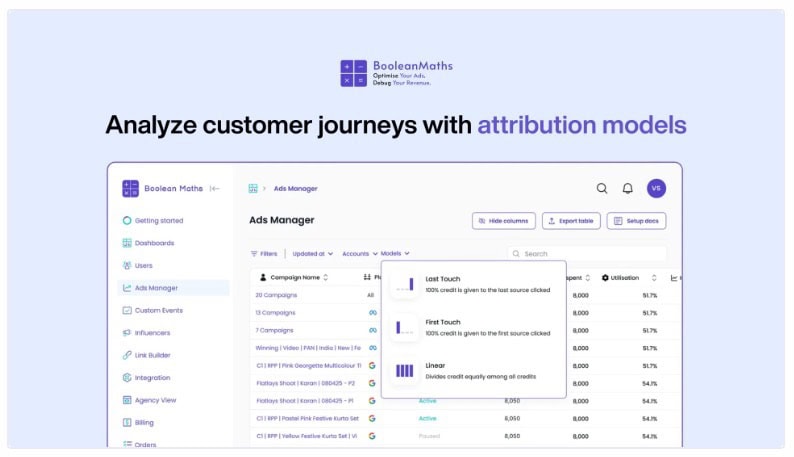Click the First Touch model icon
This screenshot has height=457, width=794.
pyautogui.click(x=404, y=327)
